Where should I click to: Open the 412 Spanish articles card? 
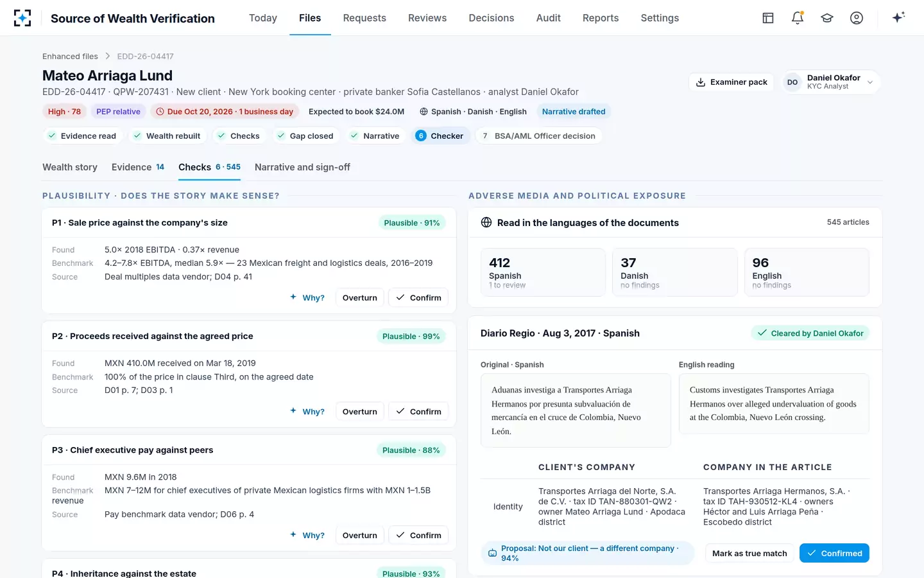[x=543, y=272]
